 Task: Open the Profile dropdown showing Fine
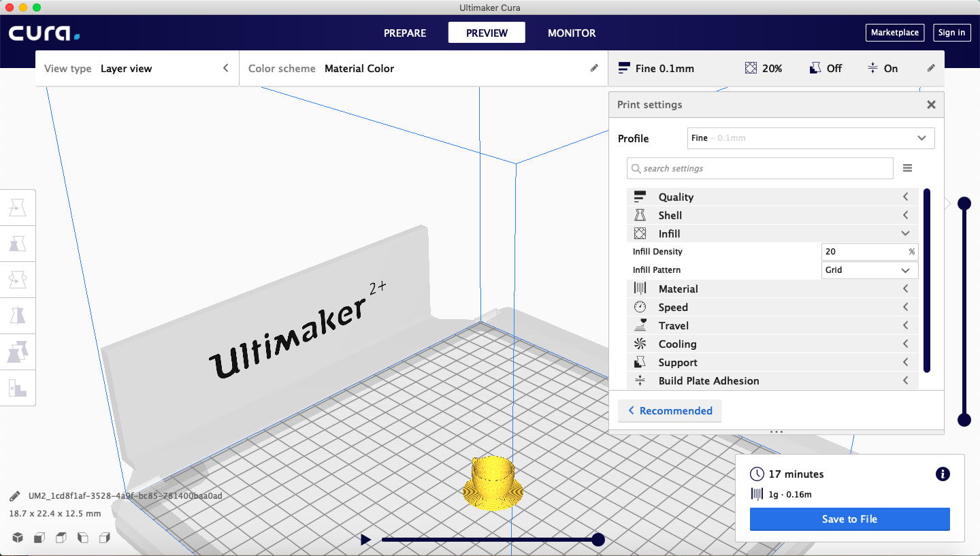811,138
